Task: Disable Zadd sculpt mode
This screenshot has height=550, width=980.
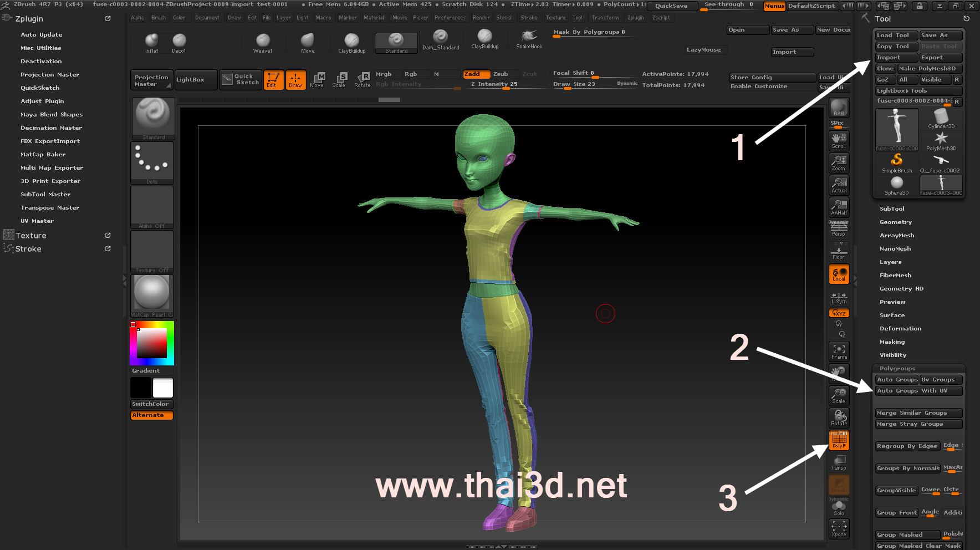Action: 476,74
